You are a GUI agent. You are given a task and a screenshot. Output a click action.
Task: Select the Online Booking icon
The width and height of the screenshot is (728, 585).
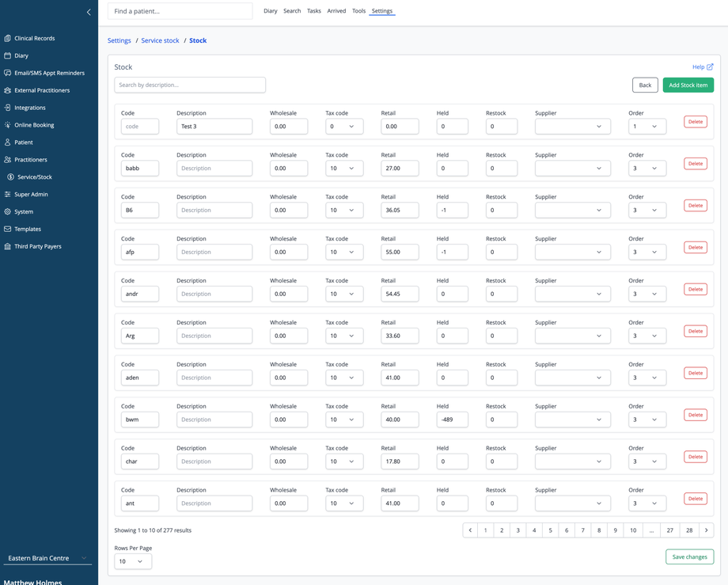coord(8,125)
